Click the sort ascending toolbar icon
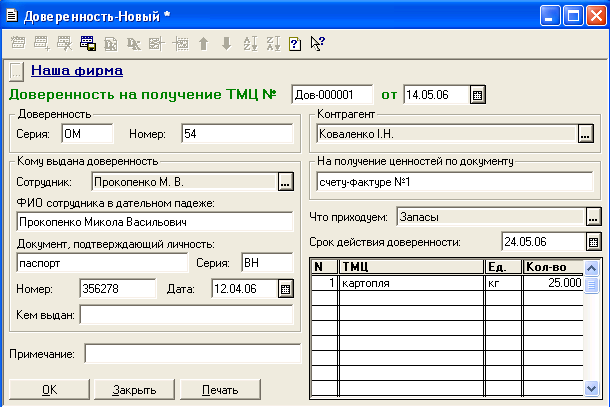 click(250, 44)
